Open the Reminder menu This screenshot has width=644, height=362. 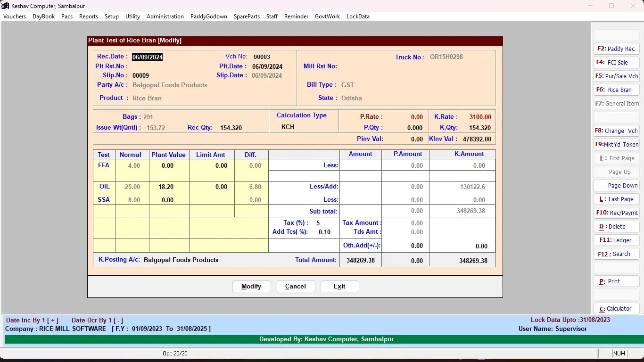tap(297, 16)
